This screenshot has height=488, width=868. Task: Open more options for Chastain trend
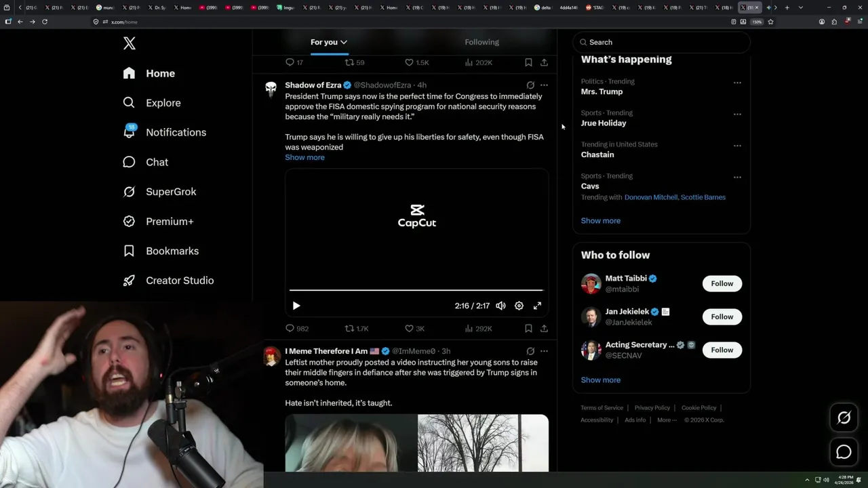coord(737,146)
